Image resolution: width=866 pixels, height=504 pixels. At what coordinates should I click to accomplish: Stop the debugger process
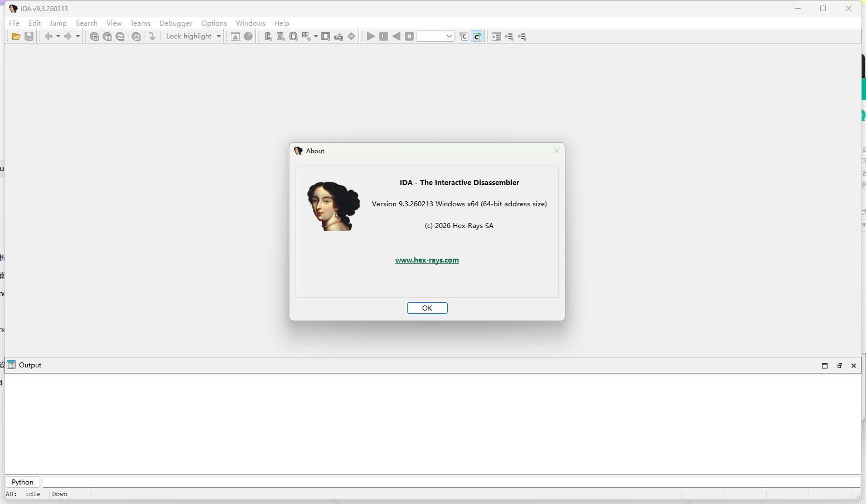coord(409,36)
